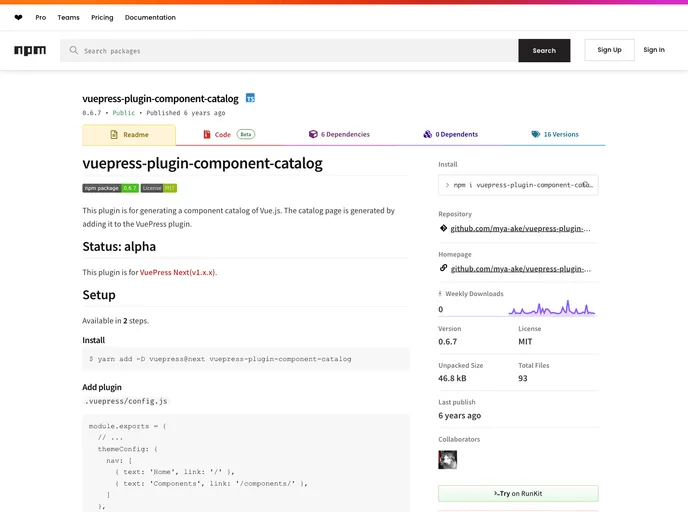Click the unpacked size 46.8 kB value
Image resolution: width=688 pixels, height=512 pixels.
pyautogui.click(x=452, y=378)
